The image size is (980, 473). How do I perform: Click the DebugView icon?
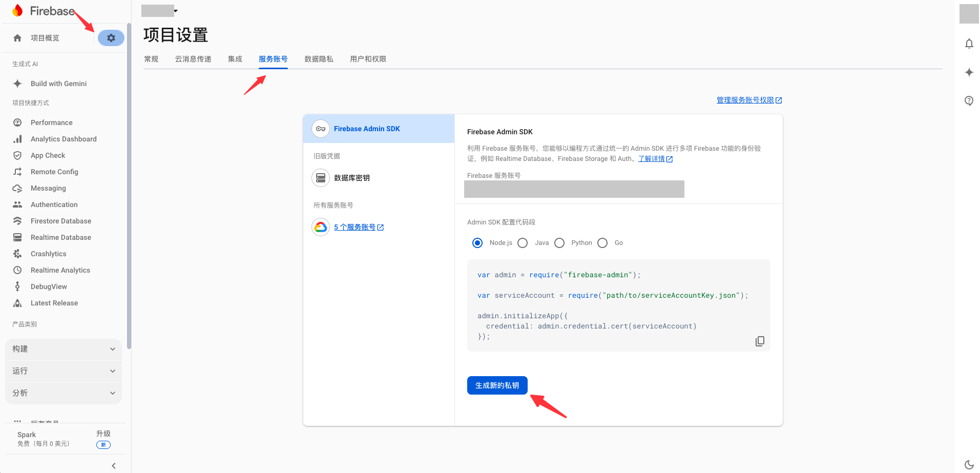click(x=17, y=286)
